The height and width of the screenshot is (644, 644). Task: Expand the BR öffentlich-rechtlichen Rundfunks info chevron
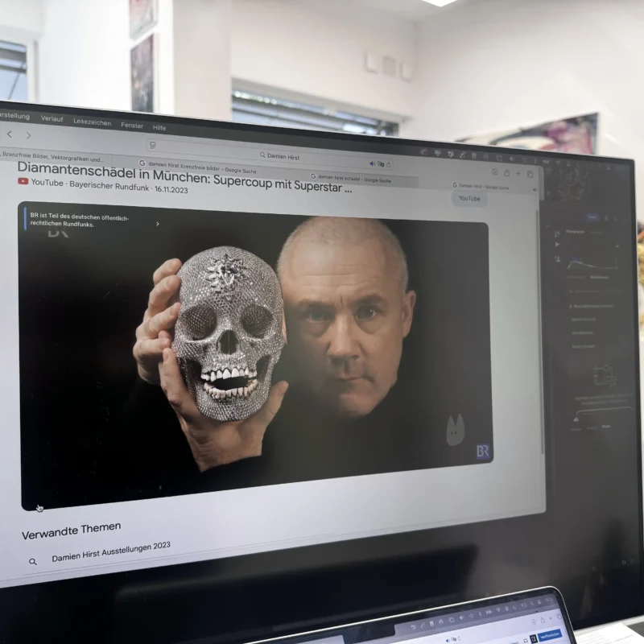158,224
